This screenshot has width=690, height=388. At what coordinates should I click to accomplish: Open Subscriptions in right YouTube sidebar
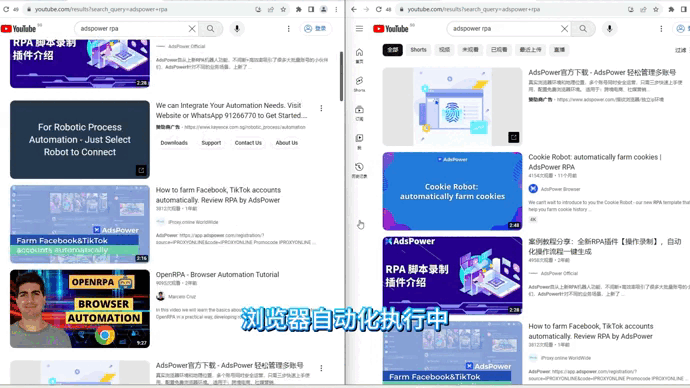[360, 113]
